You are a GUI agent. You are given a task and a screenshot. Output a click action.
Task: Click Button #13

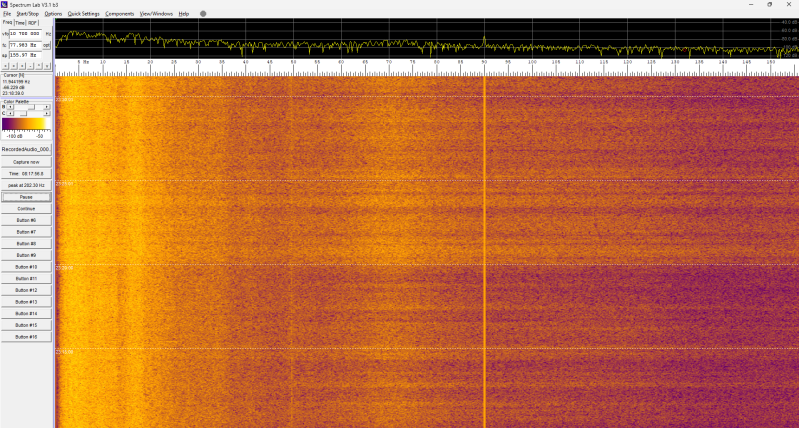click(26, 302)
